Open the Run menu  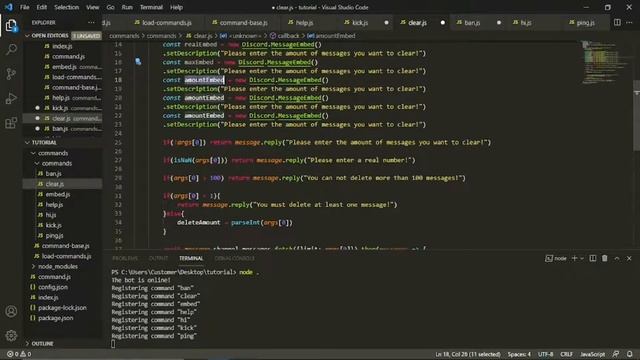tap(127, 7)
